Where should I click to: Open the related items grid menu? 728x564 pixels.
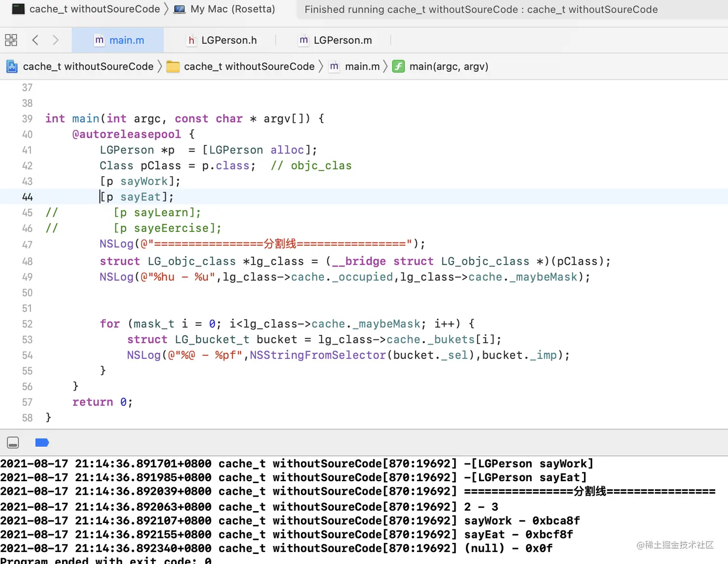[x=11, y=40]
